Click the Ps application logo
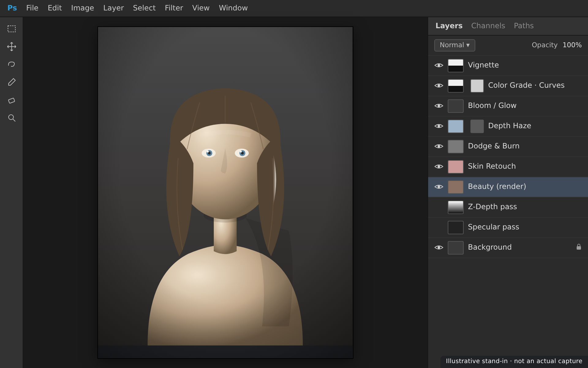 click(x=12, y=8)
